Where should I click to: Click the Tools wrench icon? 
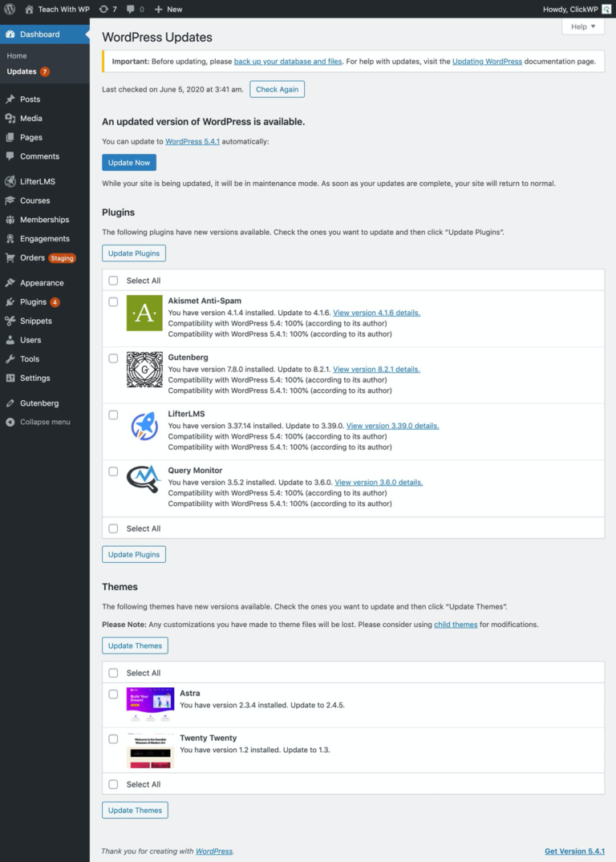click(10, 359)
